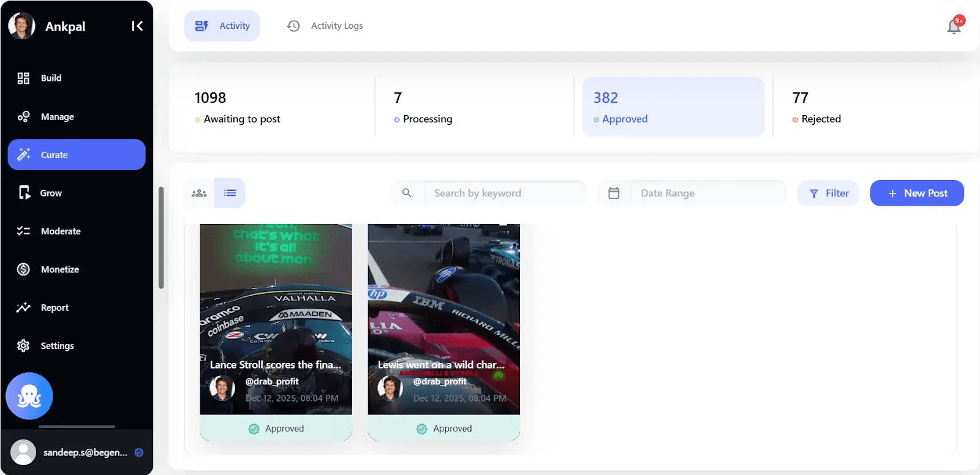Open the Grow section
The width and height of the screenshot is (980, 475).
(77, 193)
